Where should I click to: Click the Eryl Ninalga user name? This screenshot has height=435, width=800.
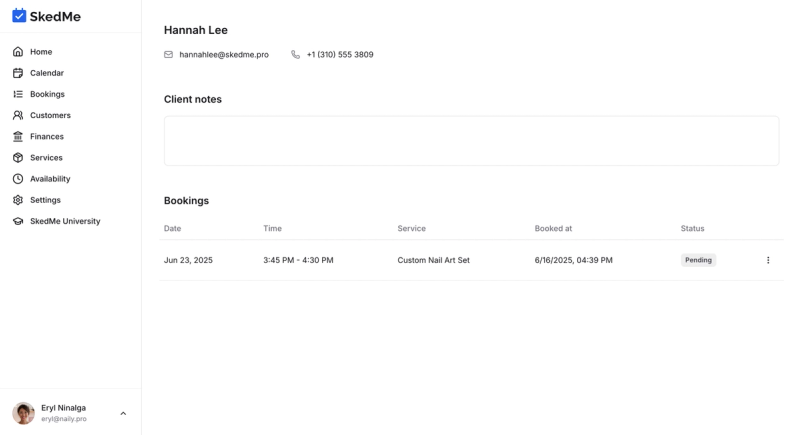click(63, 408)
